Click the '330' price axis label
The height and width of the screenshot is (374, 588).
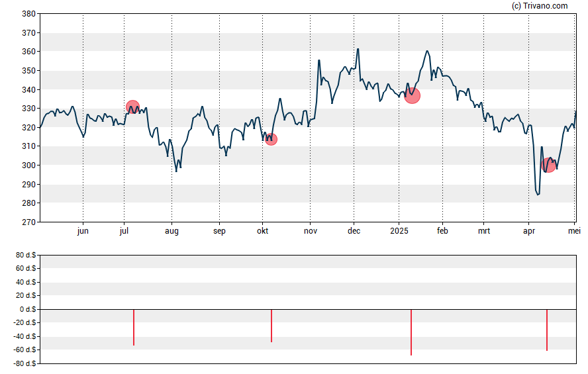tap(29, 109)
